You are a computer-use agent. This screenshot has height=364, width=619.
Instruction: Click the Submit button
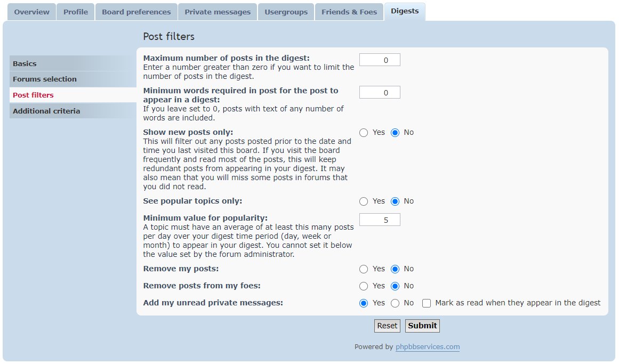click(x=422, y=326)
